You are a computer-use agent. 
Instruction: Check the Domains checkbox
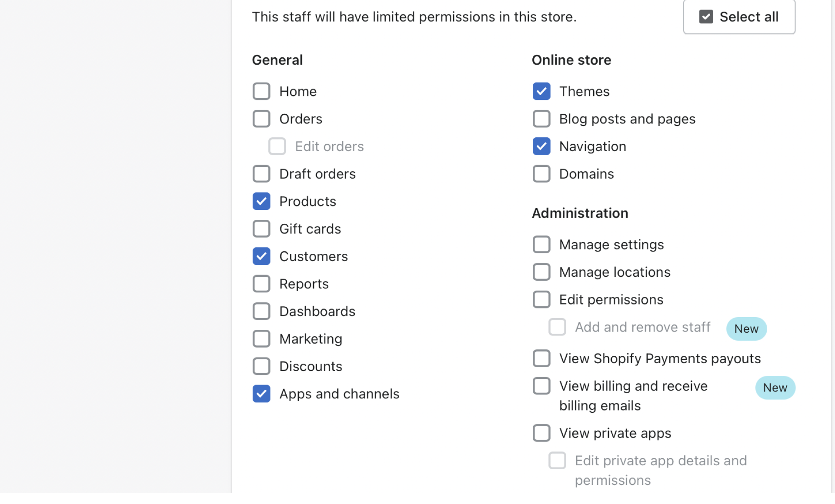click(541, 174)
